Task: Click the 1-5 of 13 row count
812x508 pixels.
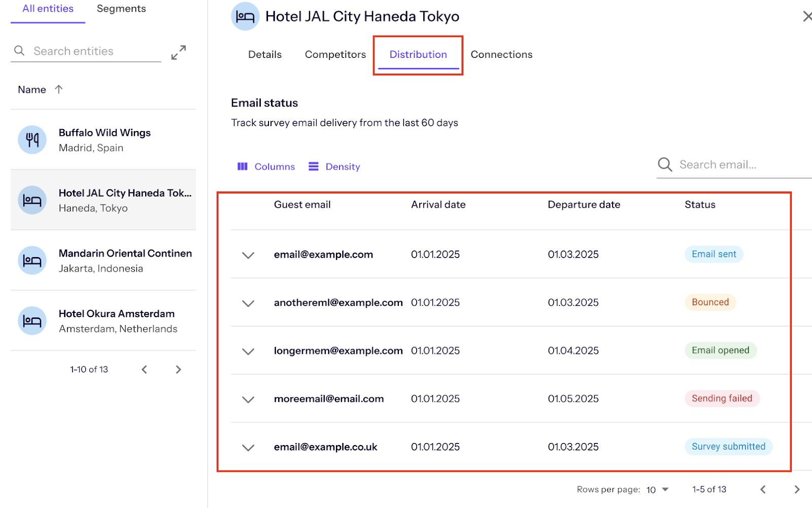Action: click(x=709, y=489)
